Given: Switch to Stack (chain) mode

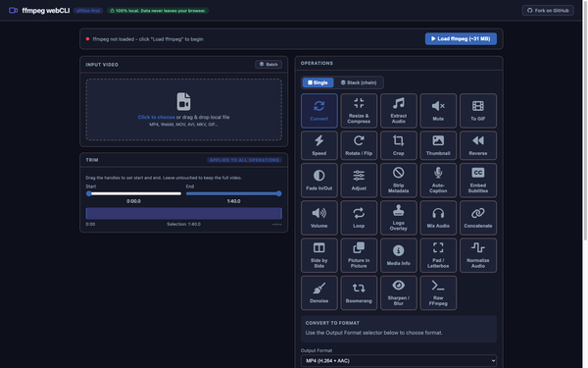Looking at the screenshot, I should 359,82.
